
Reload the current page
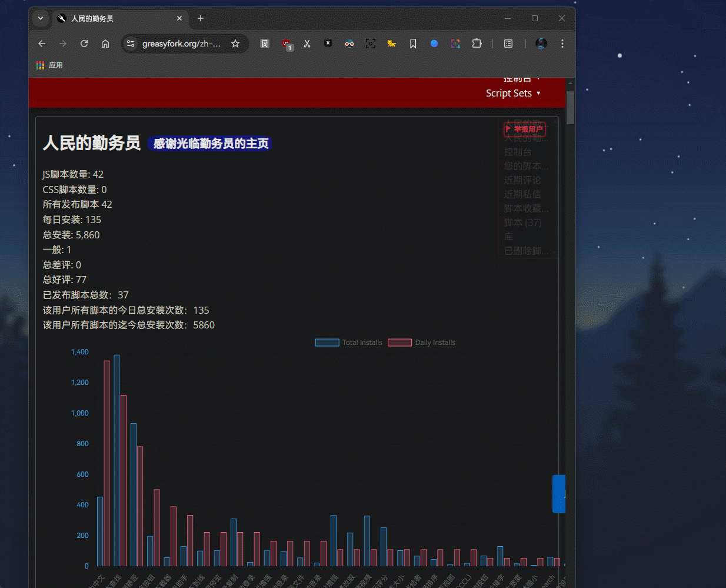[84, 43]
